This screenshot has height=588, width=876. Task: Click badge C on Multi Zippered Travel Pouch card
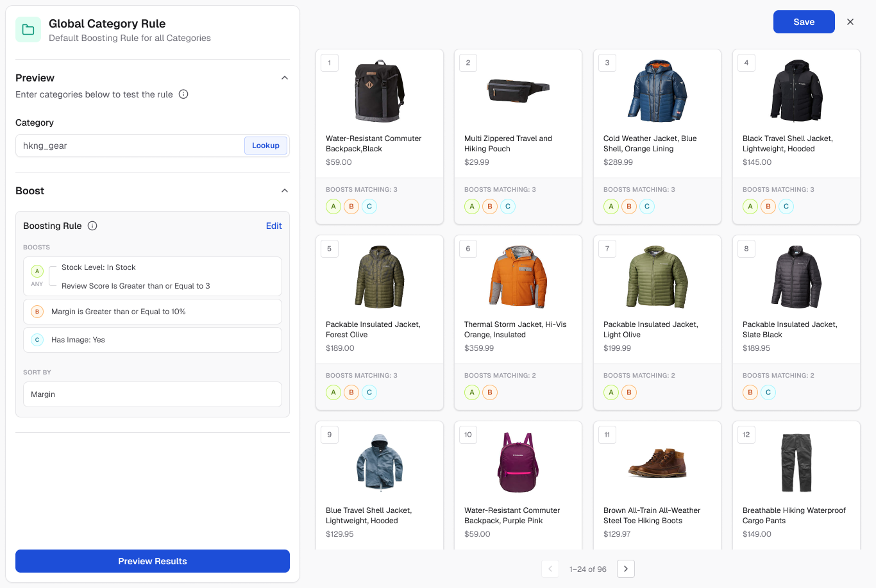click(508, 206)
